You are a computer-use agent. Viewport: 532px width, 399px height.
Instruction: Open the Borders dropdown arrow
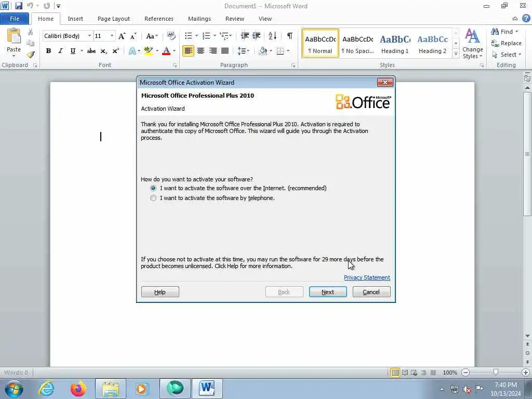point(288,51)
